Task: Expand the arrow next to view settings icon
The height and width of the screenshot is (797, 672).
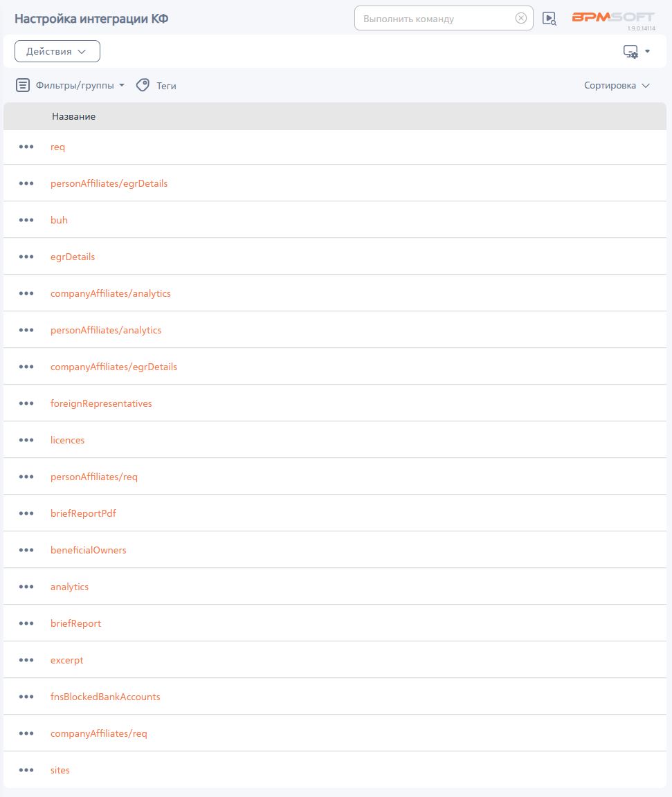Action: [647, 51]
